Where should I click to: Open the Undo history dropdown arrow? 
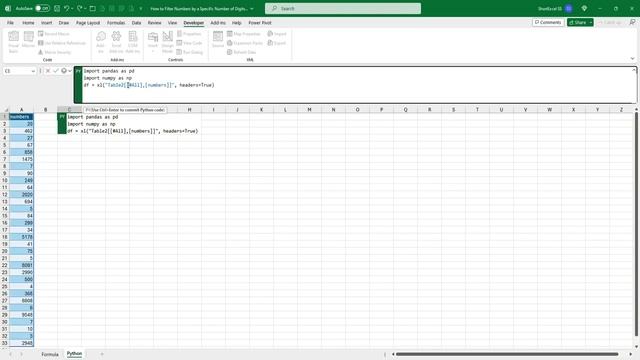[72, 8]
